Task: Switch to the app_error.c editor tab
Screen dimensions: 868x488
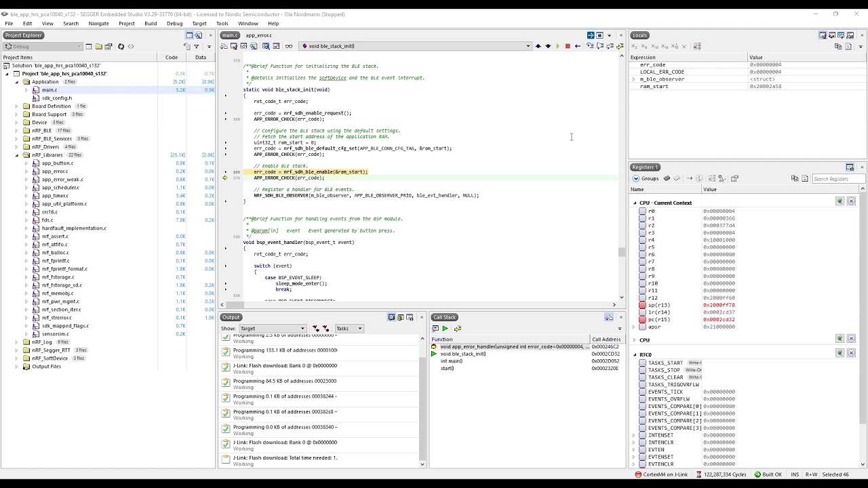Action: tap(258, 35)
